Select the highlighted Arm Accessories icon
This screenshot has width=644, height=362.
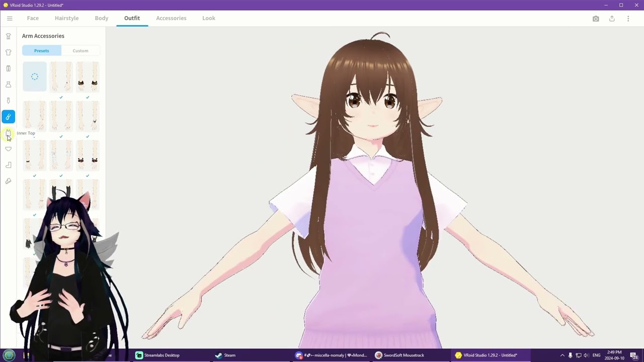(x=8, y=117)
